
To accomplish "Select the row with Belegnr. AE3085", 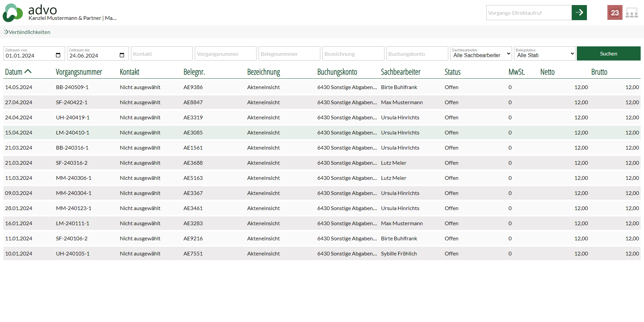I will coord(193,132).
